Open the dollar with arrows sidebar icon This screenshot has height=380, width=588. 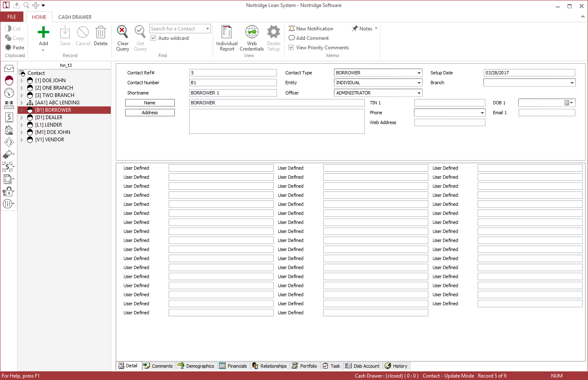(8, 166)
